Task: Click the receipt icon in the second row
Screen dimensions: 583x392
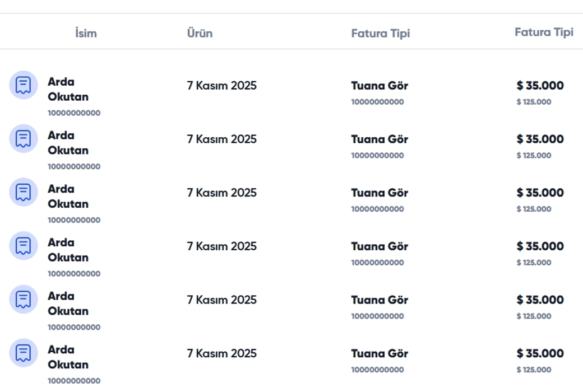Action: [24, 138]
